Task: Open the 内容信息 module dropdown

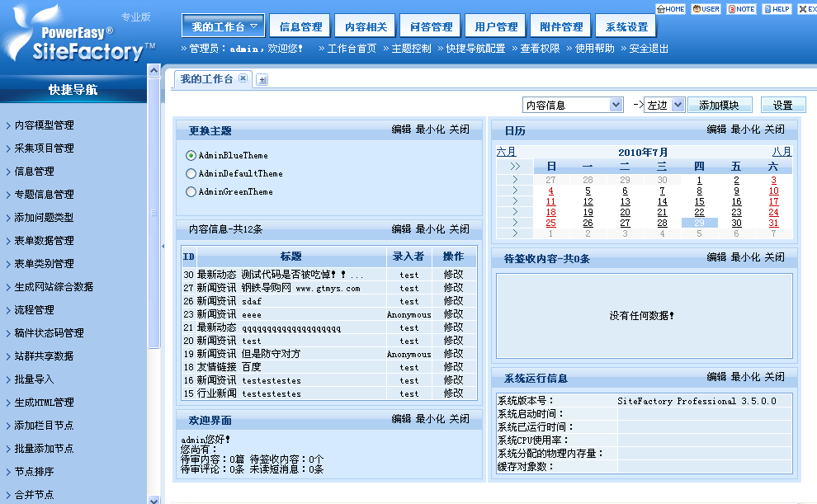Action: pos(616,105)
